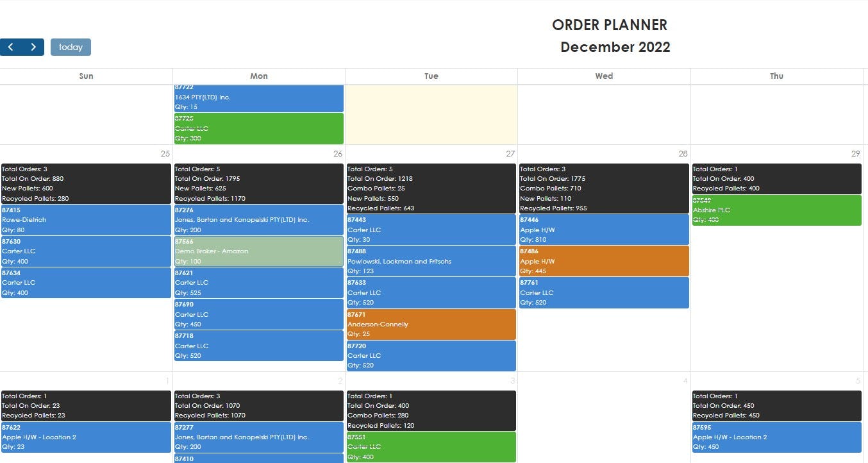Viewport: 868px width, 463px height.
Task: Open green order 87725 Carter LLC
Action: [x=258, y=128]
